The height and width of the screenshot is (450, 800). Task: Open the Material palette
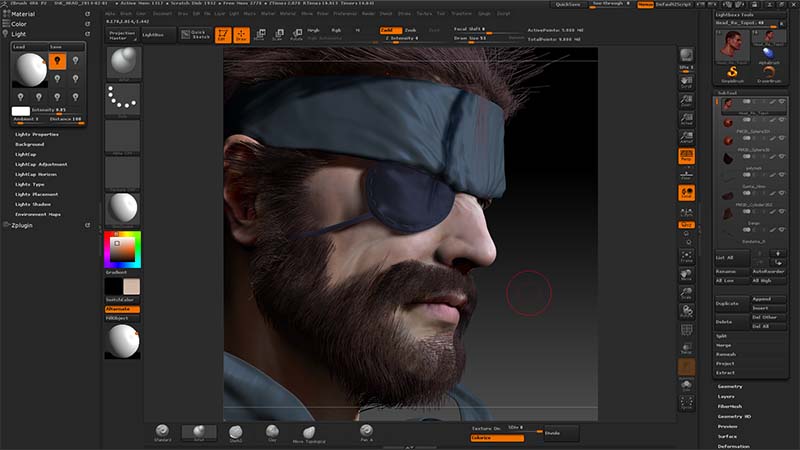tap(22, 14)
